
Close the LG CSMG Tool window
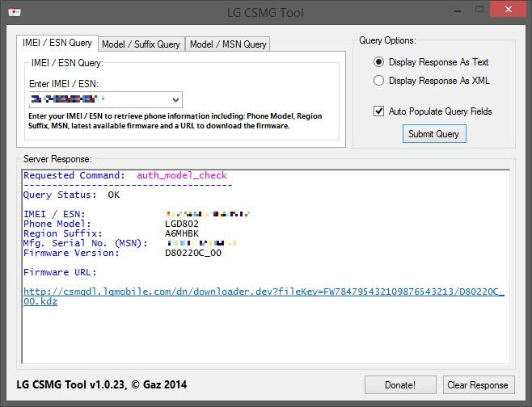pyautogui.click(x=509, y=10)
